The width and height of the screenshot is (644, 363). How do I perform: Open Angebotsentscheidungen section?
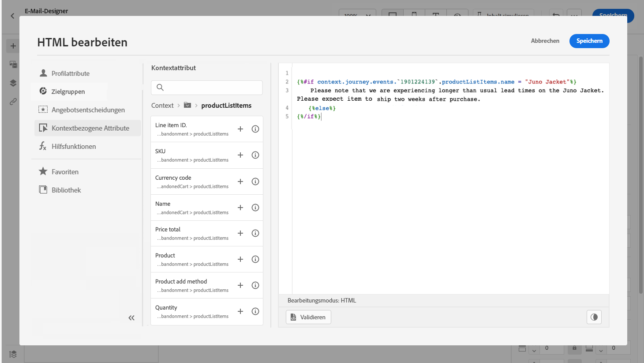(88, 110)
